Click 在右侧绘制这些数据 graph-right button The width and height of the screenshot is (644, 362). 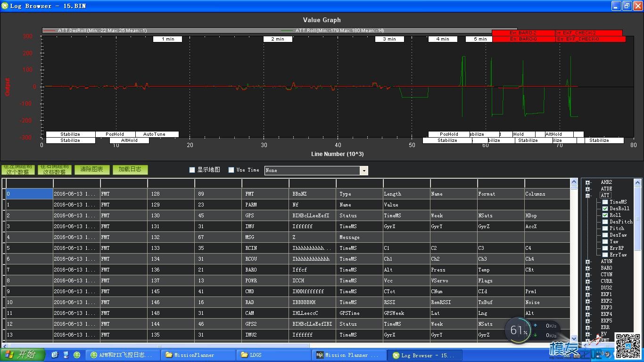(x=55, y=170)
